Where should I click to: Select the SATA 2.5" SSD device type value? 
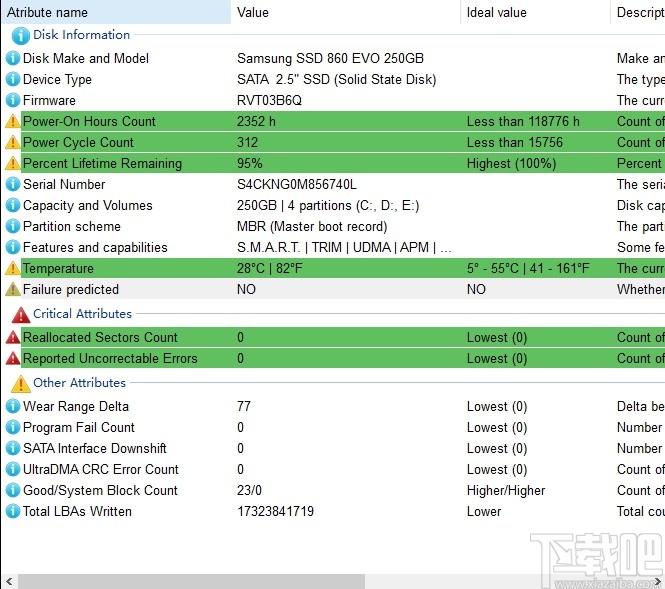pos(337,79)
